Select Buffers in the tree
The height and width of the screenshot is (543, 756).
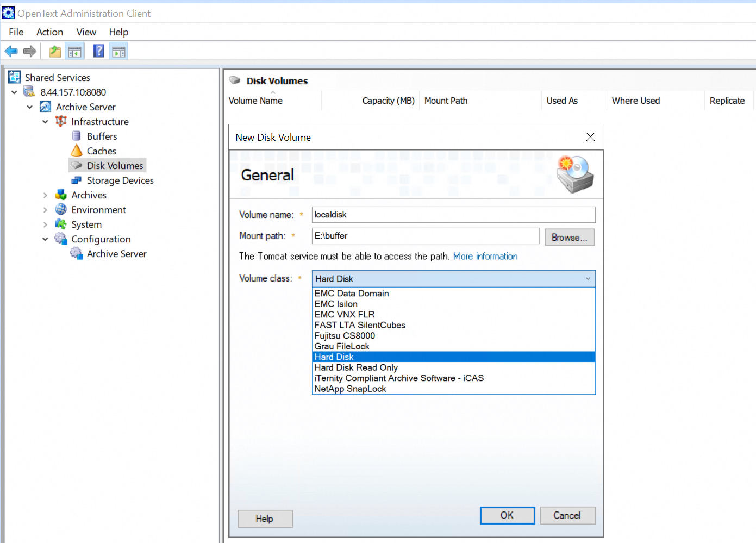102,136
